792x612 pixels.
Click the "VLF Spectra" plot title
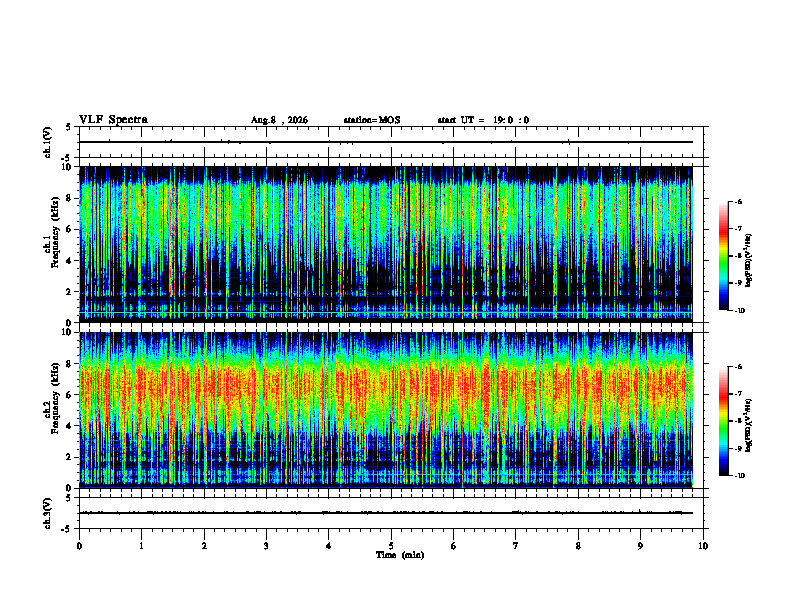point(113,120)
